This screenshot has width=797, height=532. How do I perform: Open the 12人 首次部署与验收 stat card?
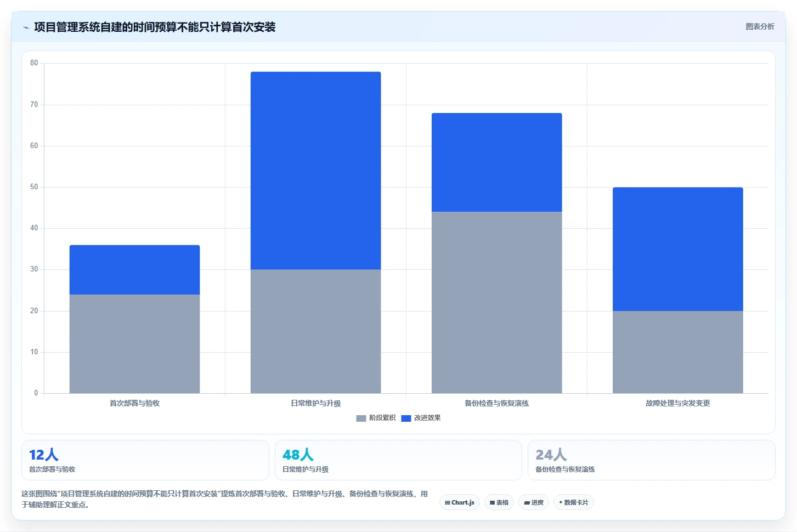(x=145, y=460)
